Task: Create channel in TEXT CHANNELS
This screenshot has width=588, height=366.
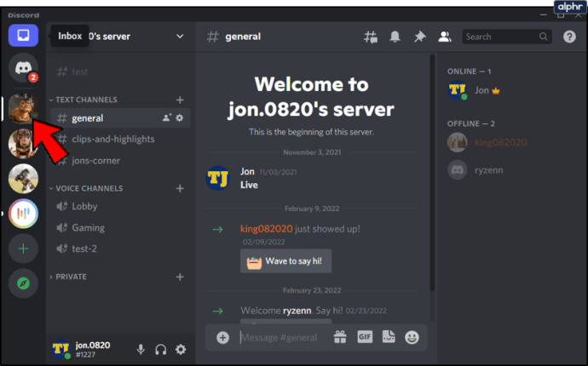Action: 180,100
